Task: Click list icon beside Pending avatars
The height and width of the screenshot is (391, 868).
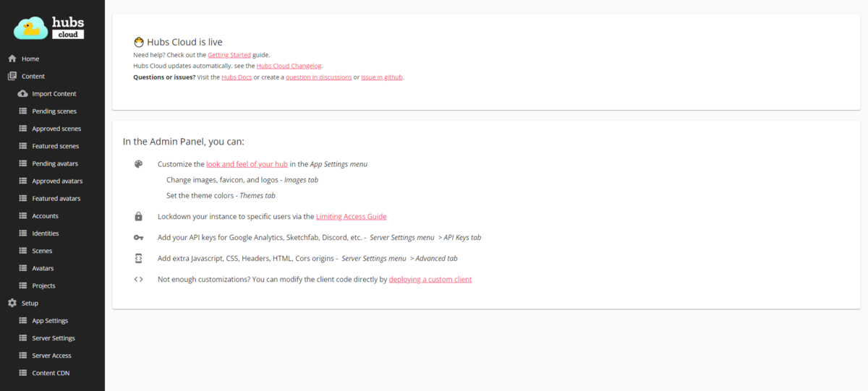Action: 22,163
